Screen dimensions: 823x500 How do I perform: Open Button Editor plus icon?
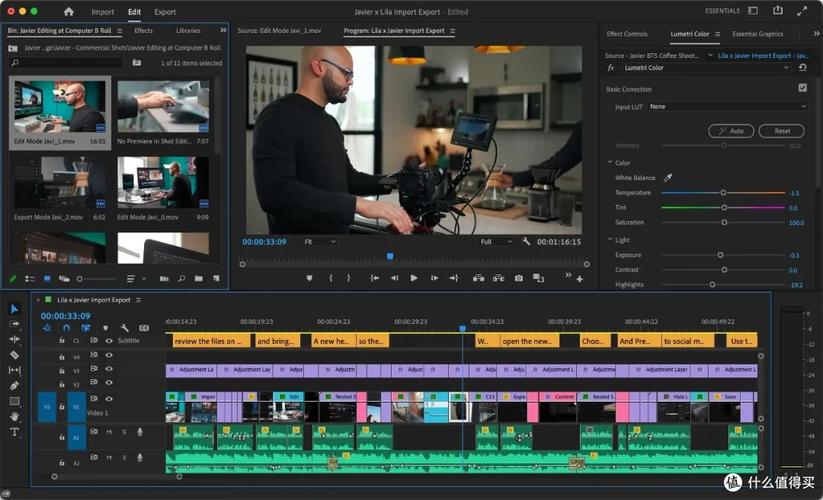(x=579, y=279)
